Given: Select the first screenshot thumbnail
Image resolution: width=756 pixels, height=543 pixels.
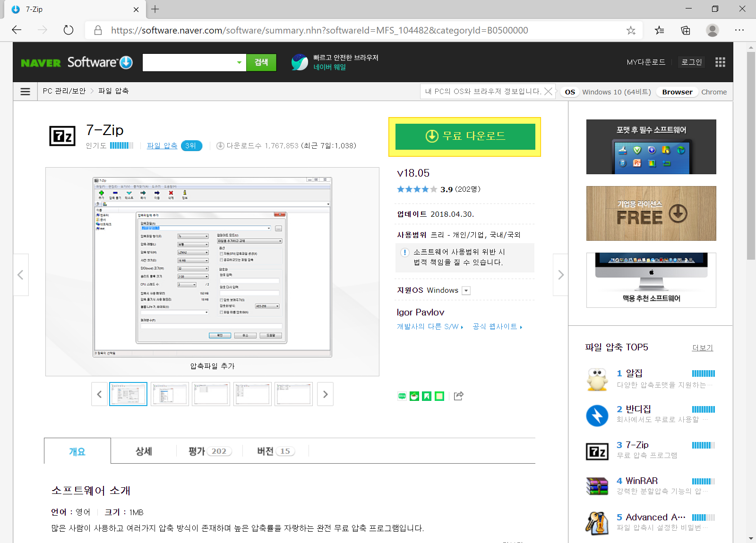Looking at the screenshot, I should pyautogui.click(x=128, y=394).
